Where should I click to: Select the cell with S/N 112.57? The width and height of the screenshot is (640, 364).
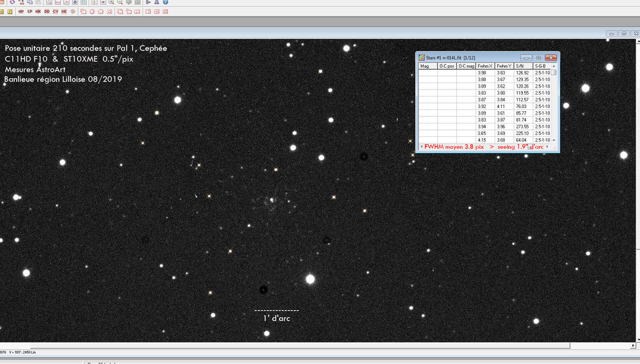coord(524,100)
